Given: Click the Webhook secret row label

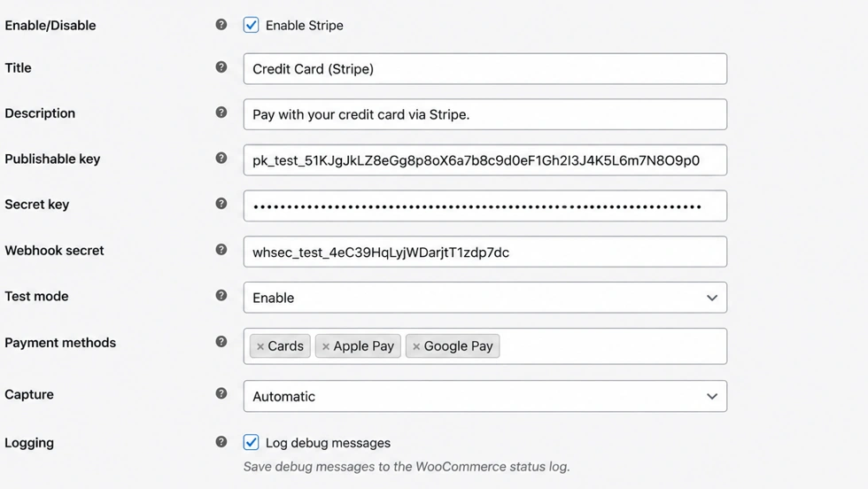Looking at the screenshot, I should pyautogui.click(x=54, y=251).
